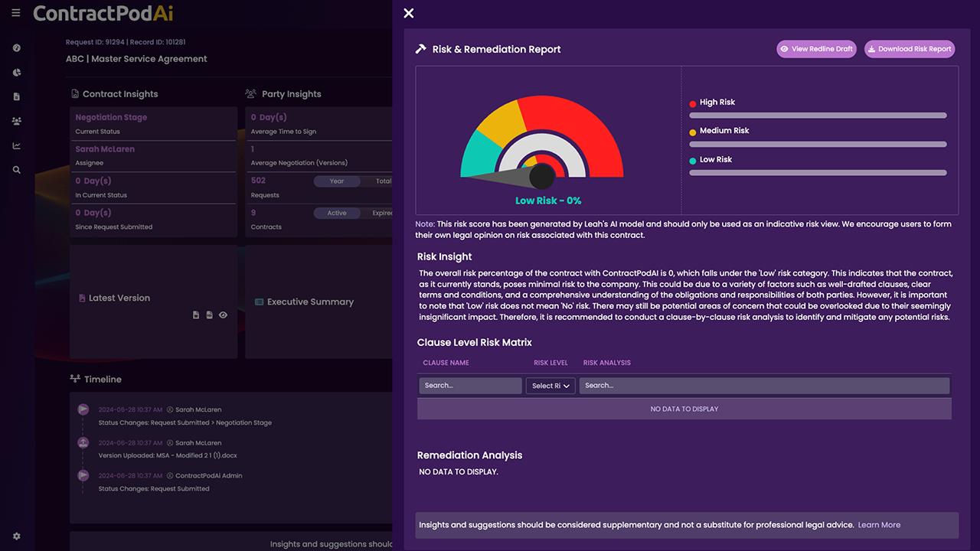The image size is (980, 551).
Task: Open the settings gear at the sidebar bottom
Action: click(x=17, y=536)
